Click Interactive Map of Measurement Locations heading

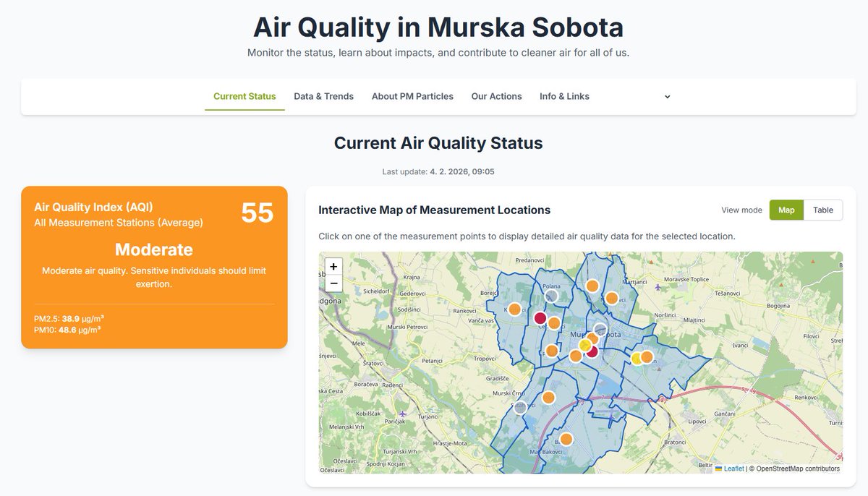435,210
